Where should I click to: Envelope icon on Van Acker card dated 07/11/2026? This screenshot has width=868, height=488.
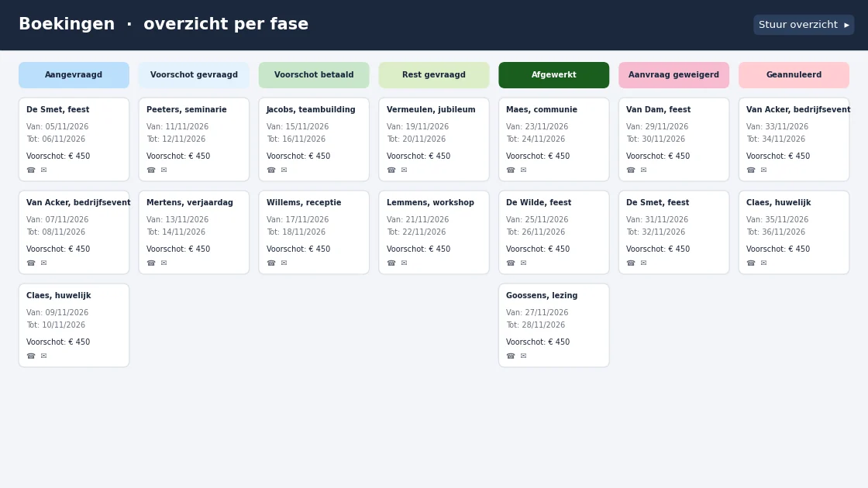coord(43,263)
